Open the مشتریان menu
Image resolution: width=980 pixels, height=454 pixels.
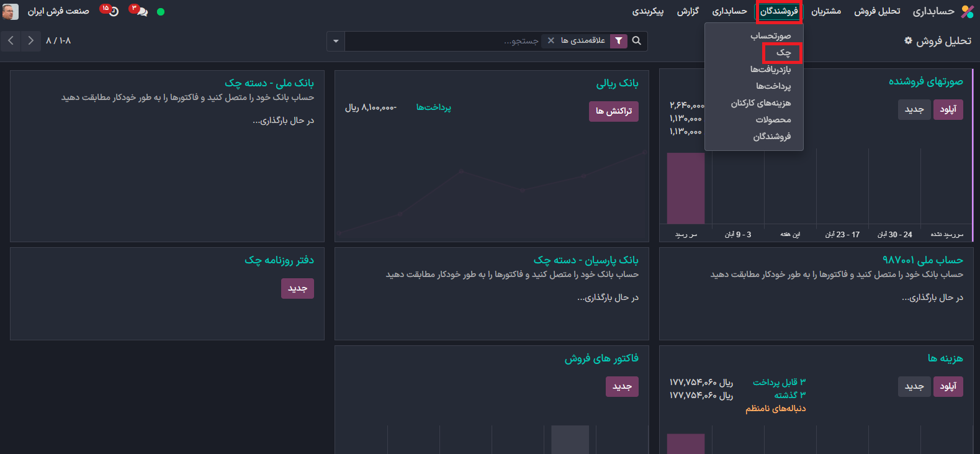click(825, 11)
